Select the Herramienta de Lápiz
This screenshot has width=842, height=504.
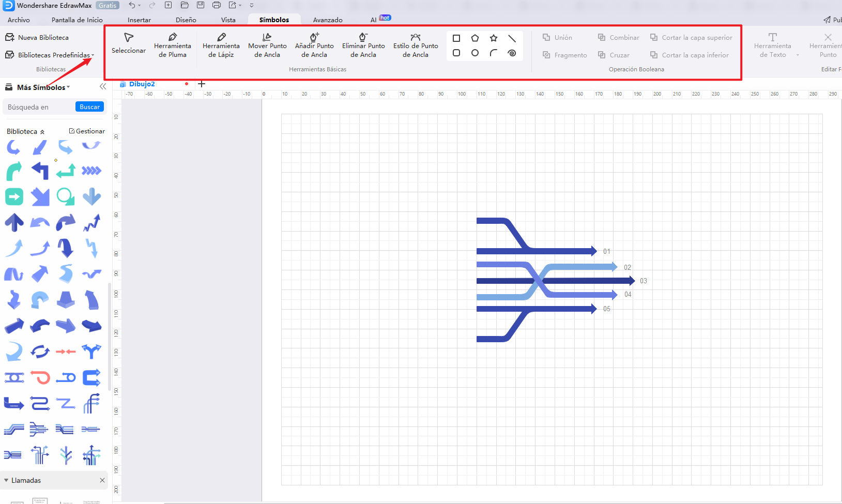(221, 44)
